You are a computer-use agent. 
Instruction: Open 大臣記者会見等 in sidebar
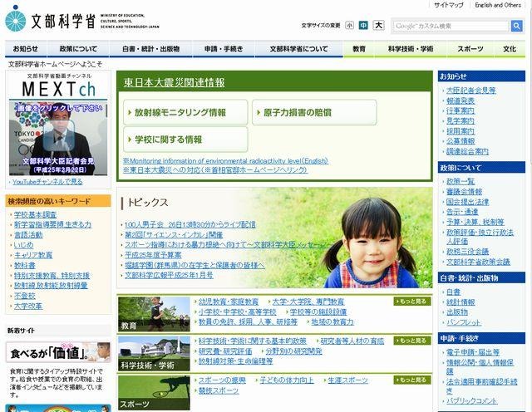471,91
